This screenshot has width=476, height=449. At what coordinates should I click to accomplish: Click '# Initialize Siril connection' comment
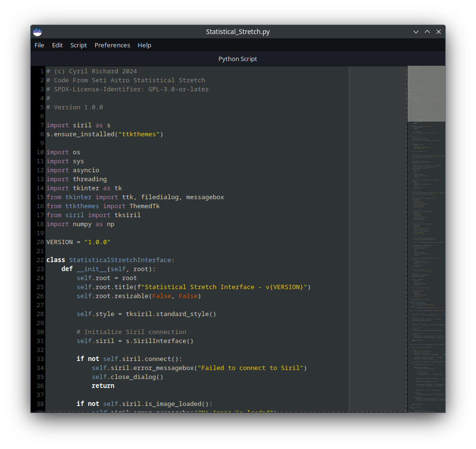point(131,332)
